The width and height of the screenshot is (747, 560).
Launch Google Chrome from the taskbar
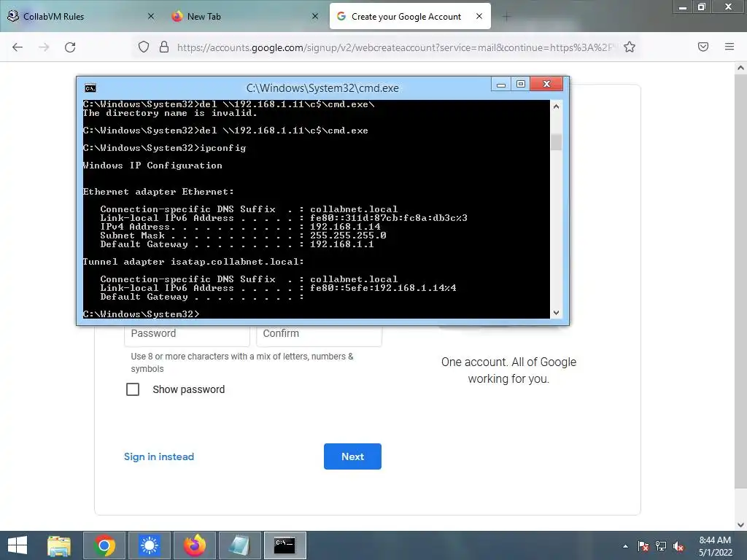104,545
